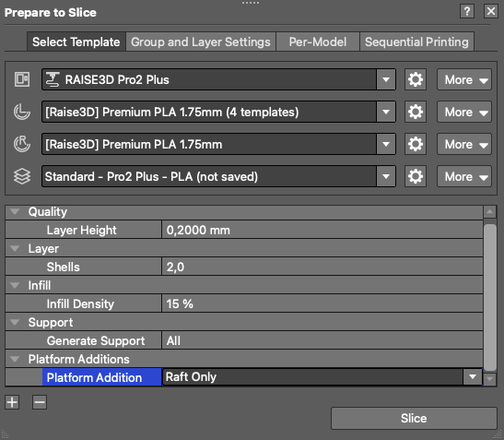This screenshot has width=504, height=440.
Task: Click the plus icon to add setting
Action: (x=12, y=402)
